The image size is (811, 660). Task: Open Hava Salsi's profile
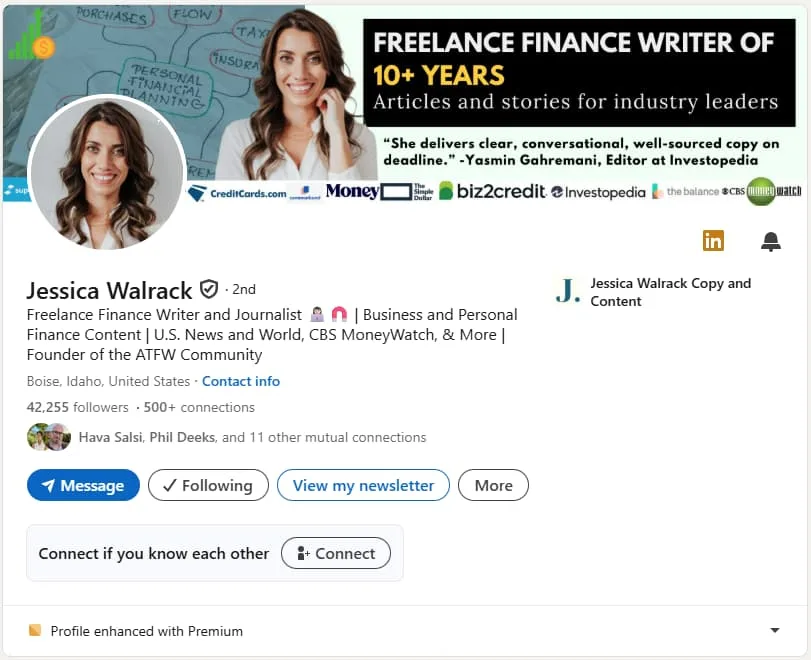point(111,437)
